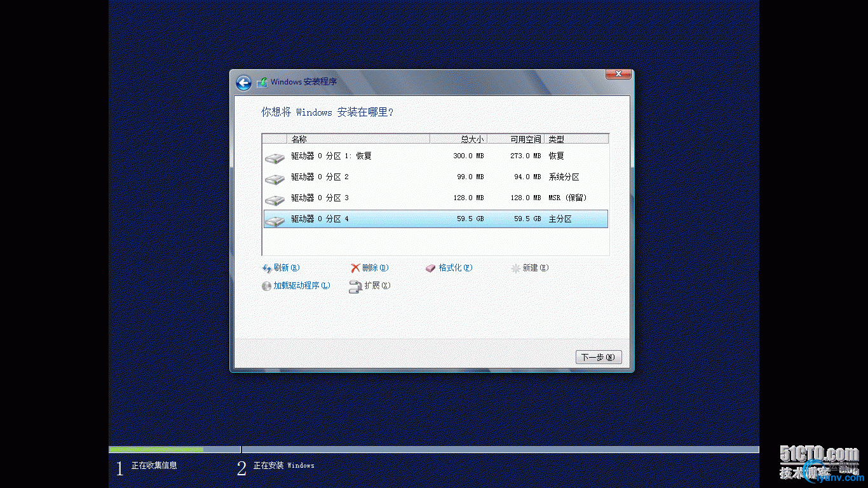
Task: Click the 加载驱动程序 disc icon
Action: click(267, 286)
